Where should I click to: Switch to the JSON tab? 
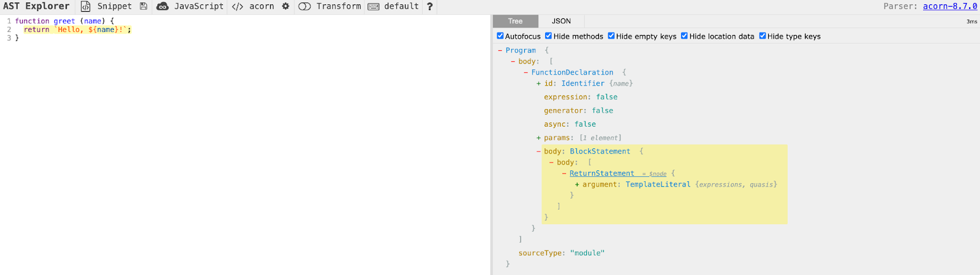(561, 21)
